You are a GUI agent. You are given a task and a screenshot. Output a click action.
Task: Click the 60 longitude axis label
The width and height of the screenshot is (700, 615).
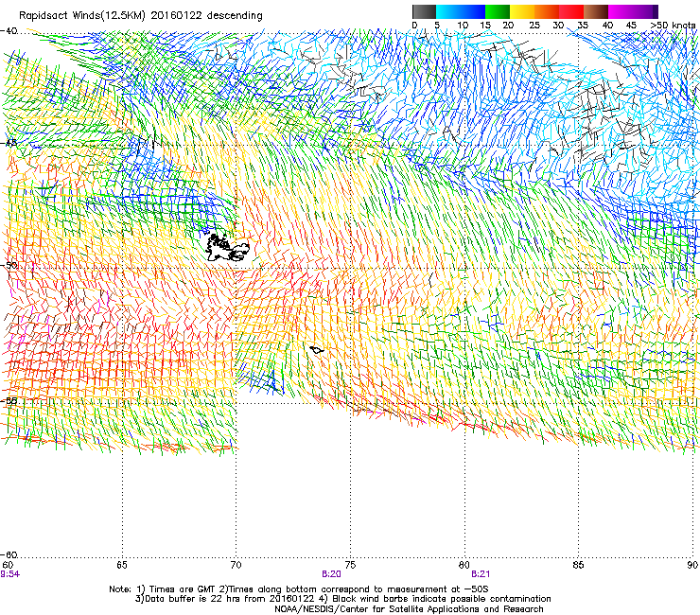[8, 565]
